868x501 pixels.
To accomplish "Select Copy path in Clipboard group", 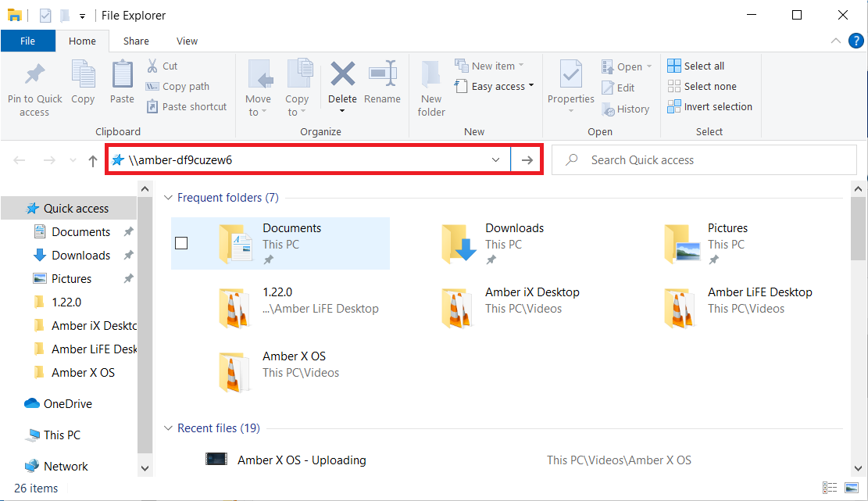I will click(x=177, y=86).
